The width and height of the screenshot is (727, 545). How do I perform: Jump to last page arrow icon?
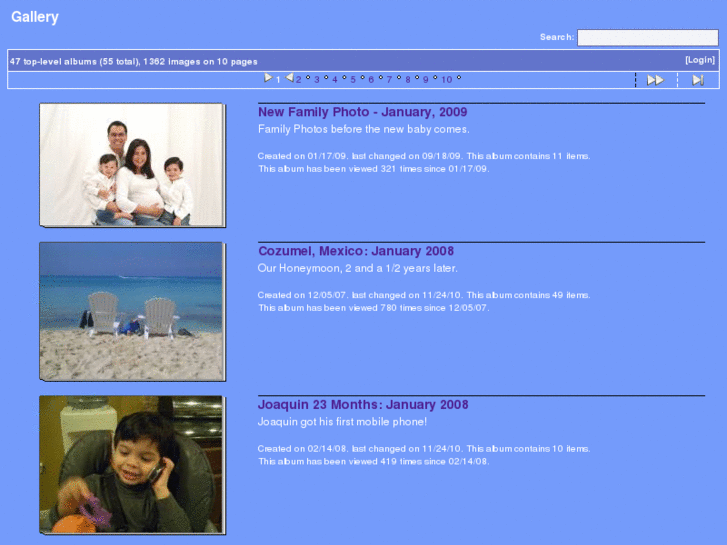point(698,80)
